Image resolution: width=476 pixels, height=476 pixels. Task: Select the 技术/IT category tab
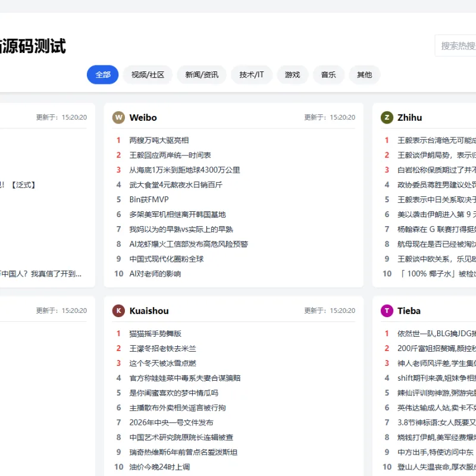click(x=251, y=75)
